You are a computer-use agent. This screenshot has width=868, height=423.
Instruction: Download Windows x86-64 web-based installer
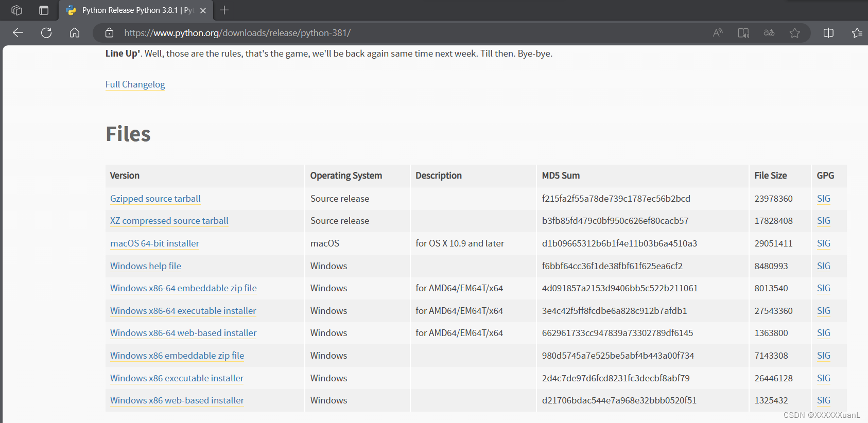pos(183,333)
